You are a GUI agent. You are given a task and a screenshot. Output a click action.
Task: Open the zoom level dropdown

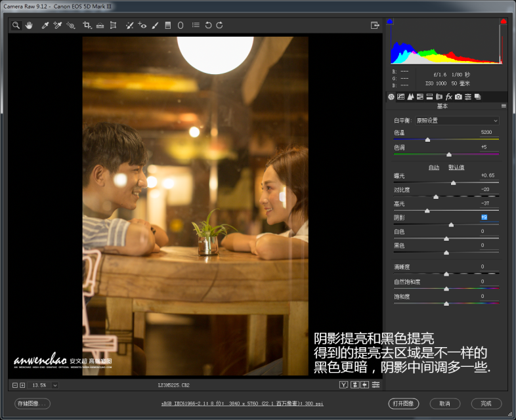(55, 385)
